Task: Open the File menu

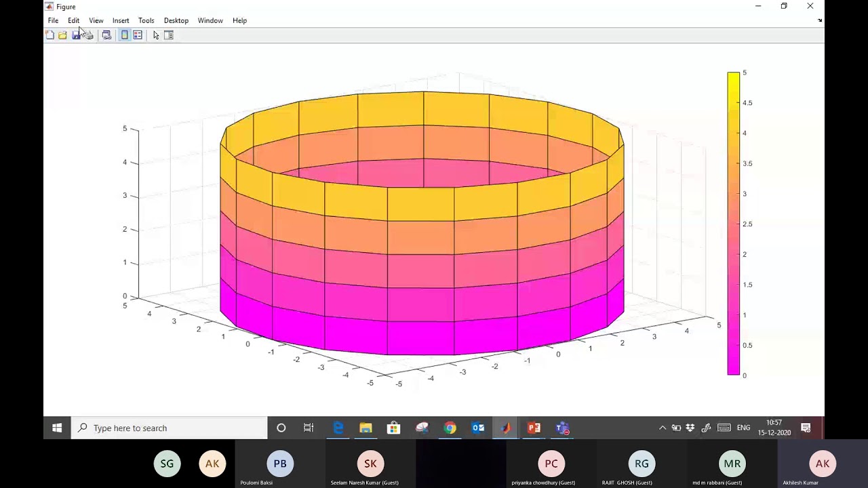Action: tap(53, 20)
